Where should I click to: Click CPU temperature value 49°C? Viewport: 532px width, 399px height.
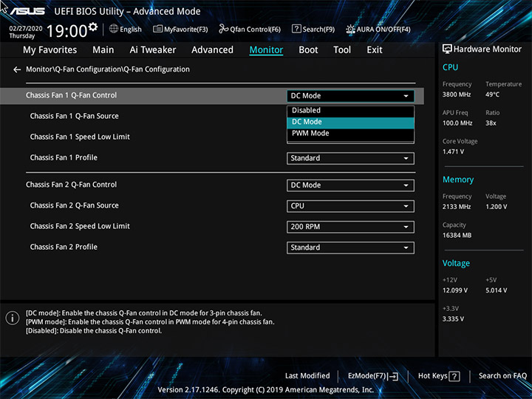(x=492, y=95)
